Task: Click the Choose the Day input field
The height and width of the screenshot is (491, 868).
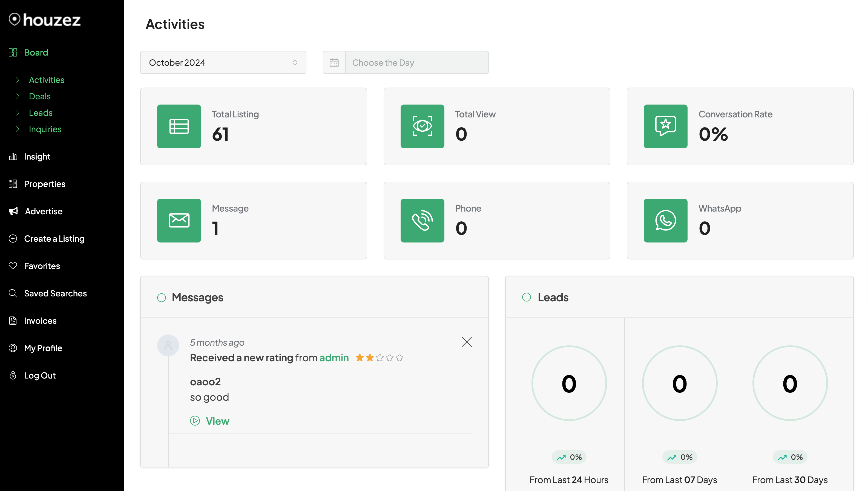Action: point(417,63)
